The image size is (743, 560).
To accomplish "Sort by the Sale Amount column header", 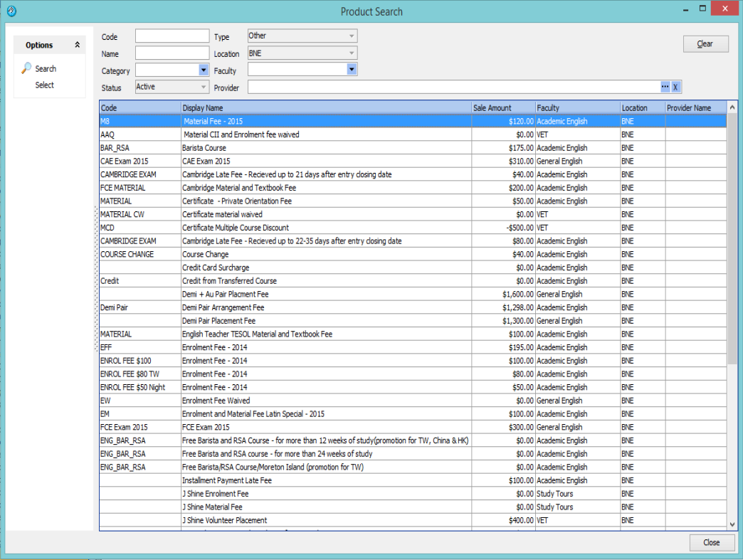I will pos(492,108).
